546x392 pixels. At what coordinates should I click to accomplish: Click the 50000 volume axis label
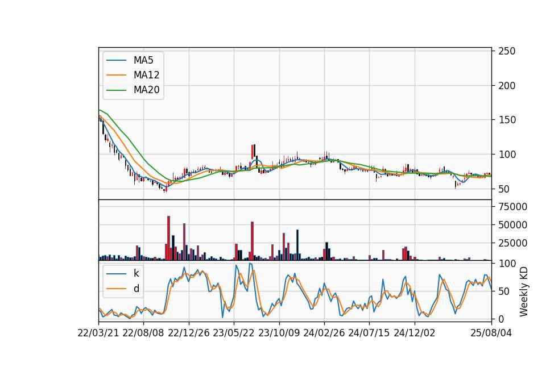512,225
